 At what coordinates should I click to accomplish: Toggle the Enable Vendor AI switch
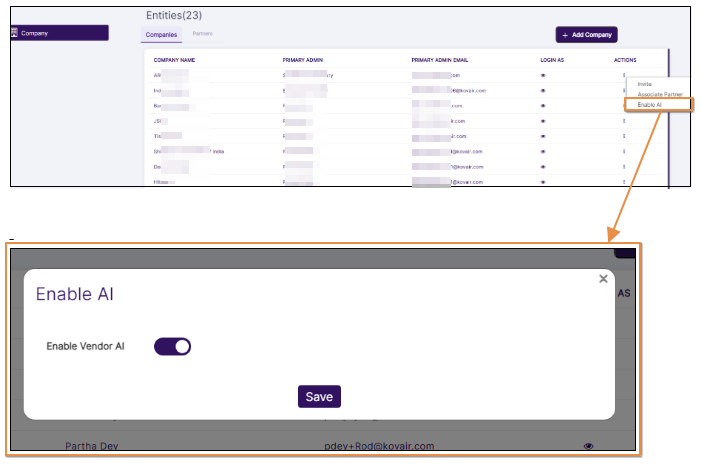click(x=173, y=346)
